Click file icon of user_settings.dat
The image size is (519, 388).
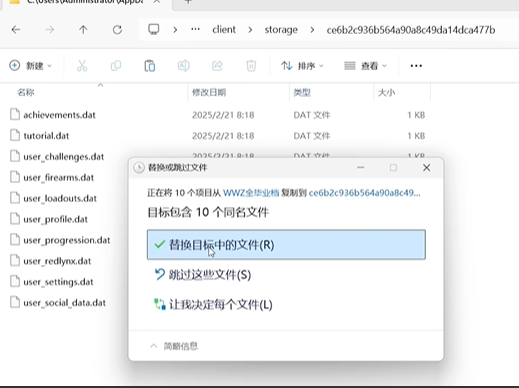(15, 281)
